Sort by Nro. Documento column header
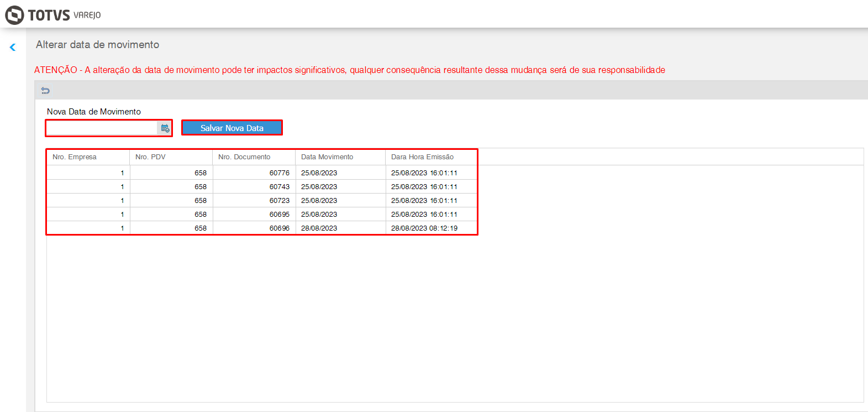This screenshot has height=412, width=868. (254, 157)
